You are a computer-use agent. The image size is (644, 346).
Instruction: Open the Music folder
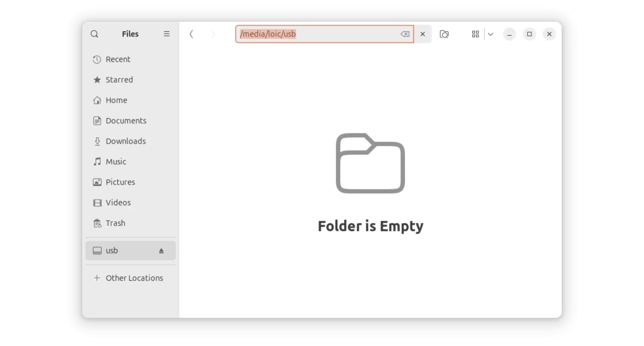tap(116, 162)
